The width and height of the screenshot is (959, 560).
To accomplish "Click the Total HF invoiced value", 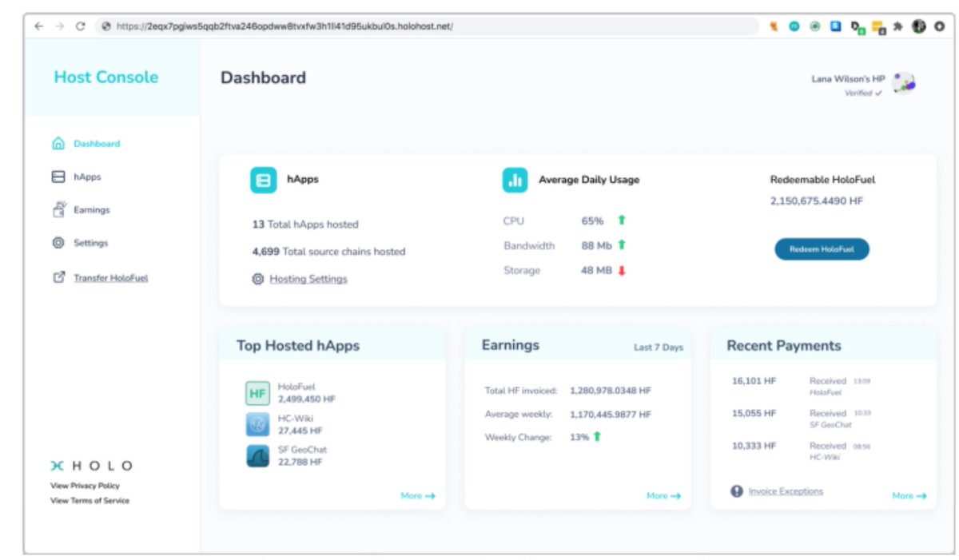I will [611, 391].
